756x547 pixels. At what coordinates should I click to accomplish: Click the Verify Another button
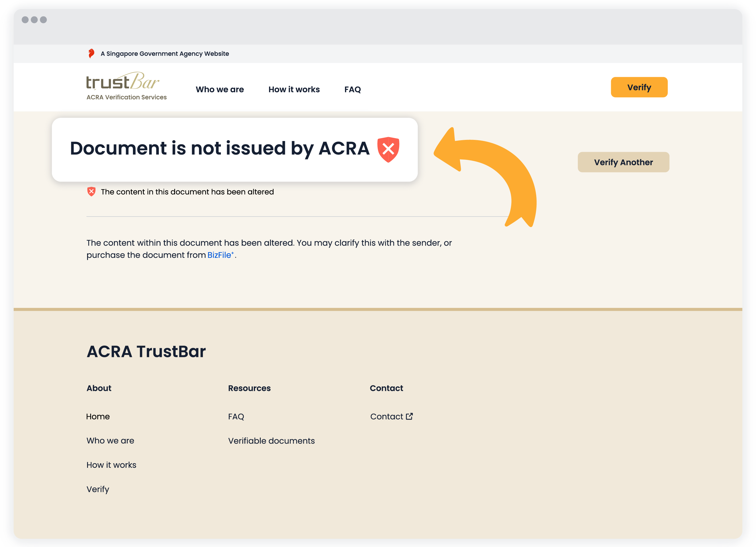pyautogui.click(x=623, y=162)
